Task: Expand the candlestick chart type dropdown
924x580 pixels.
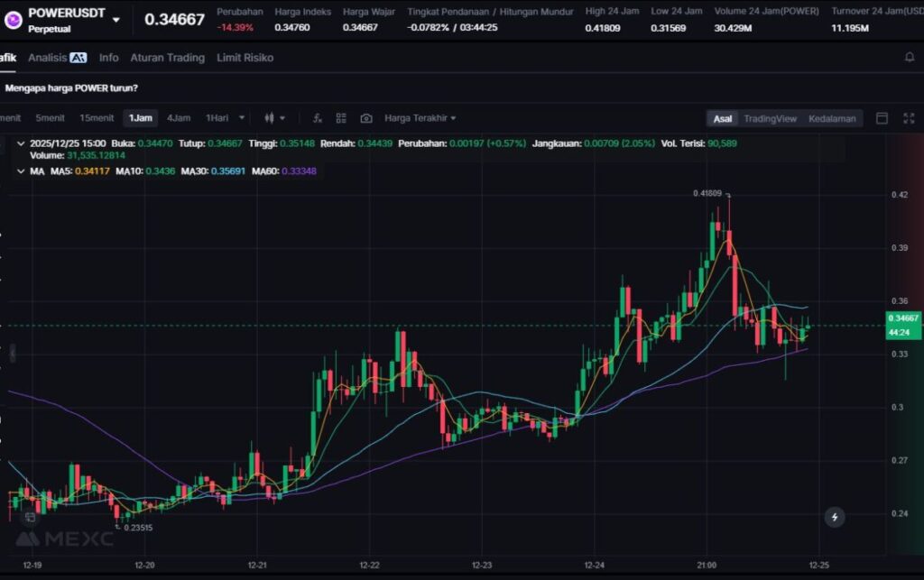Action: 274,118
